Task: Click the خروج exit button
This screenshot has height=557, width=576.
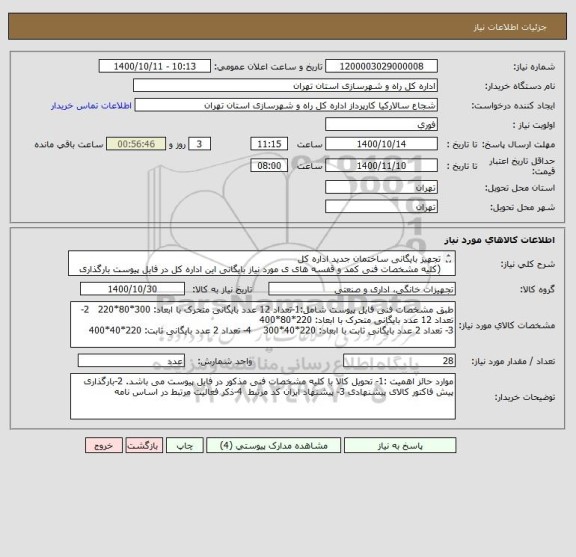Action: click(x=104, y=445)
